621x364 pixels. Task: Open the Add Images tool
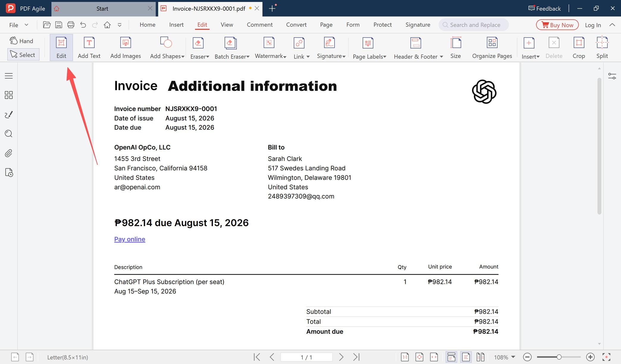tap(126, 48)
